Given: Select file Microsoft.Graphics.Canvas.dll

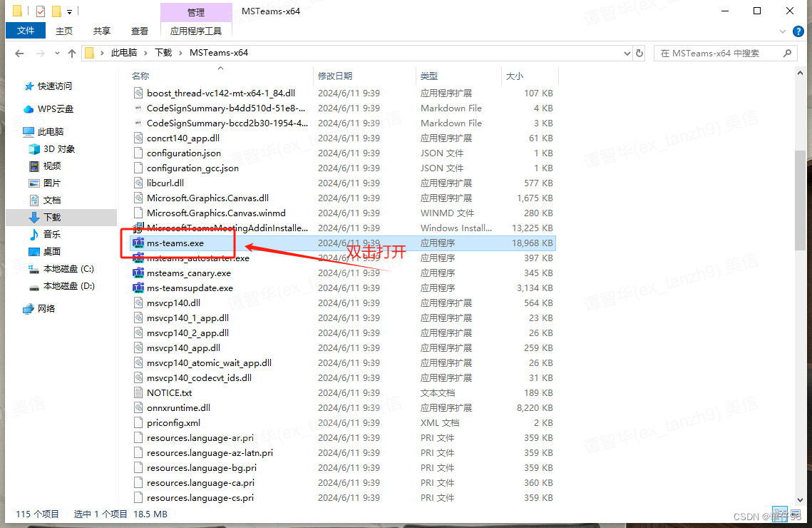Looking at the screenshot, I should tap(207, 198).
